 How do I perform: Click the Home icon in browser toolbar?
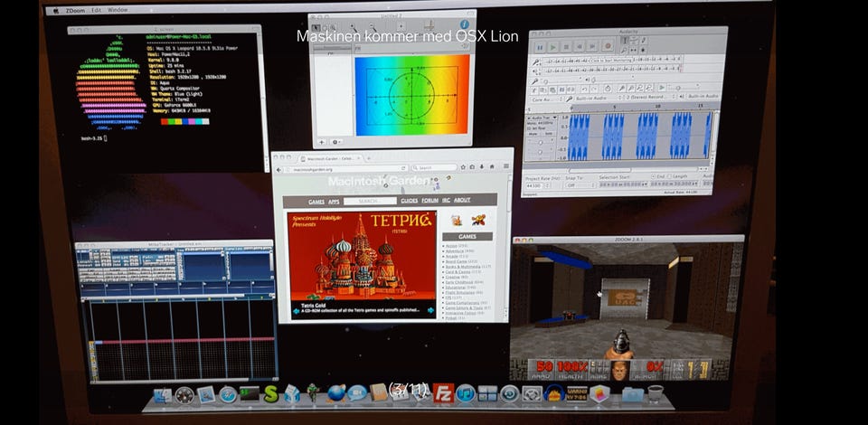tap(492, 167)
